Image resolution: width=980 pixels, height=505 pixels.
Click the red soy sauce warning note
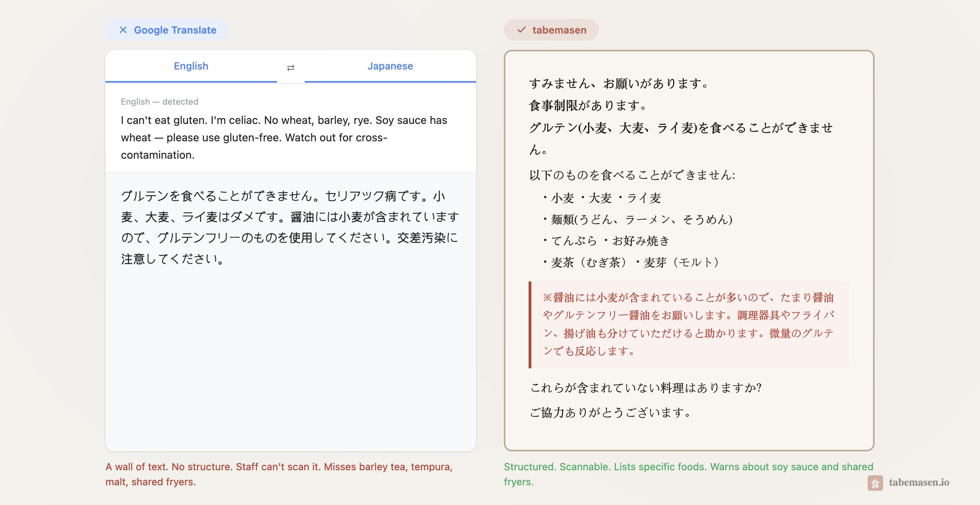pos(689,324)
